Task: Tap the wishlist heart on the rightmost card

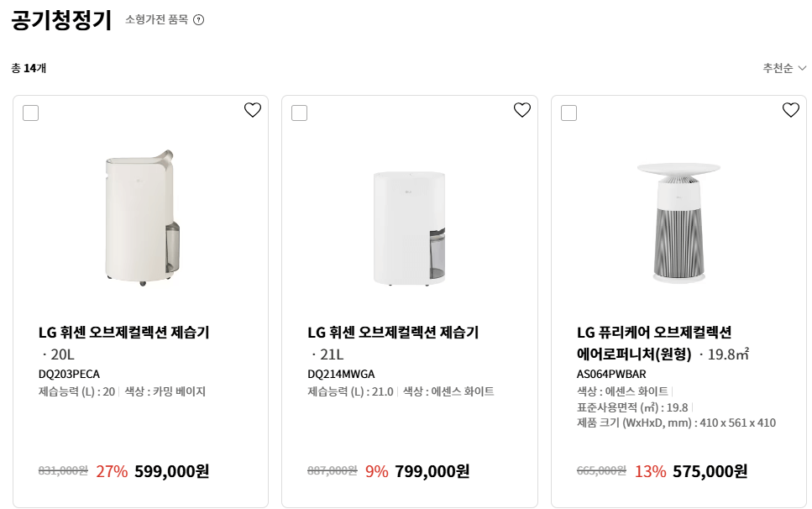Action: 790,109
